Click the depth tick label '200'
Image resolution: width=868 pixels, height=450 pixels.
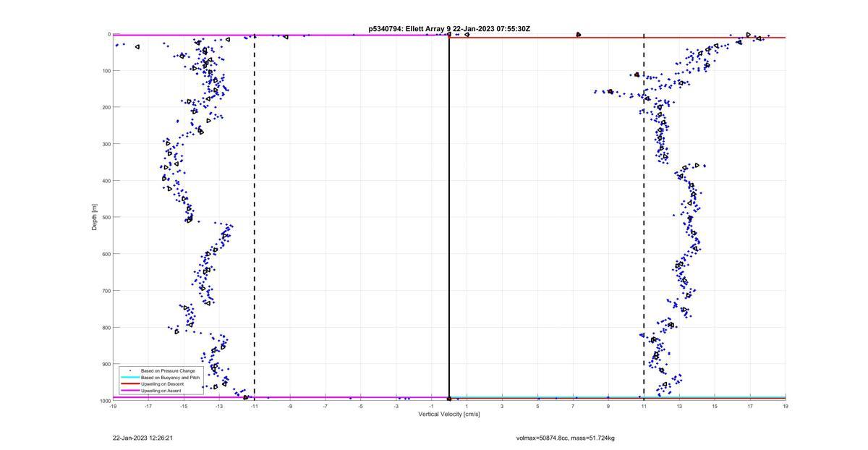(106, 108)
